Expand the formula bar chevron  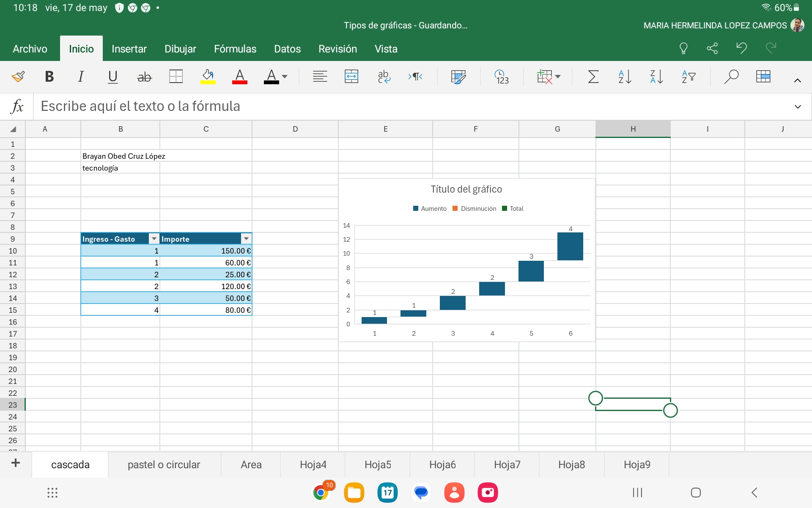click(x=798, y=107)
